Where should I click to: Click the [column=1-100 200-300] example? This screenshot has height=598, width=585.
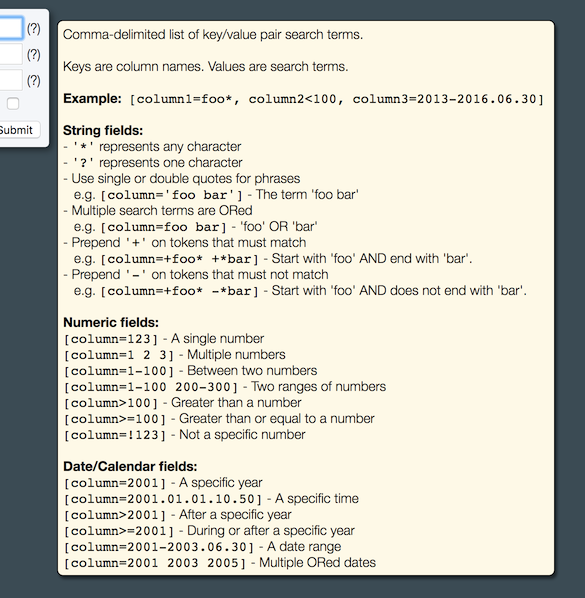point(151,387)
